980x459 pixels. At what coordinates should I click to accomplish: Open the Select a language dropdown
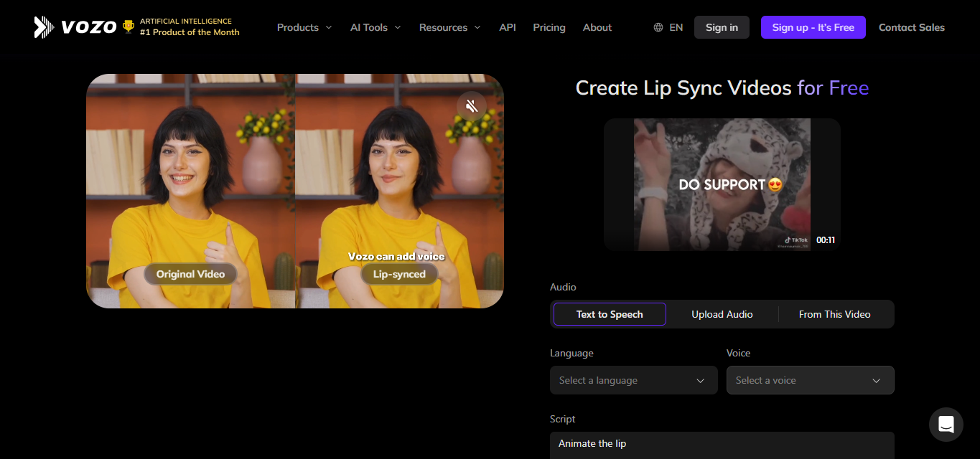[x=633, y=379]
